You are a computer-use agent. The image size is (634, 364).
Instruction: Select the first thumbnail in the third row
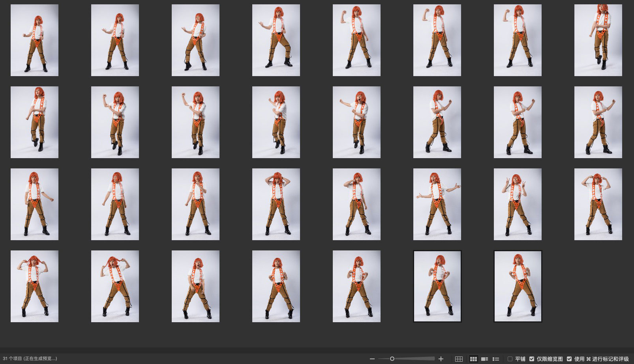[x=34, y=204]
